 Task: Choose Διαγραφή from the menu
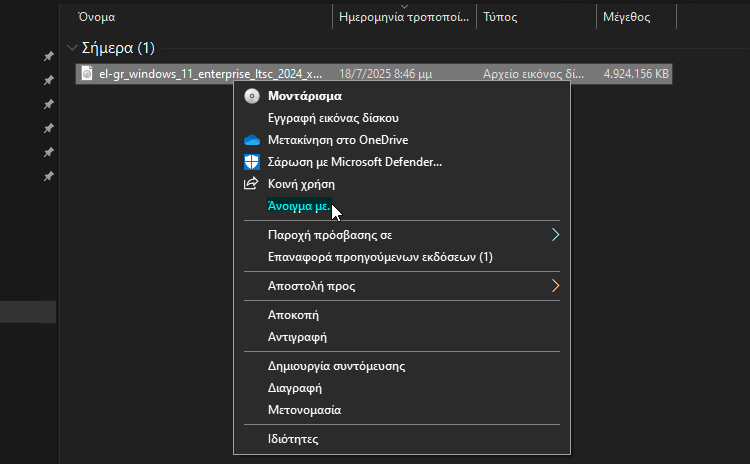tap(295, 388)
